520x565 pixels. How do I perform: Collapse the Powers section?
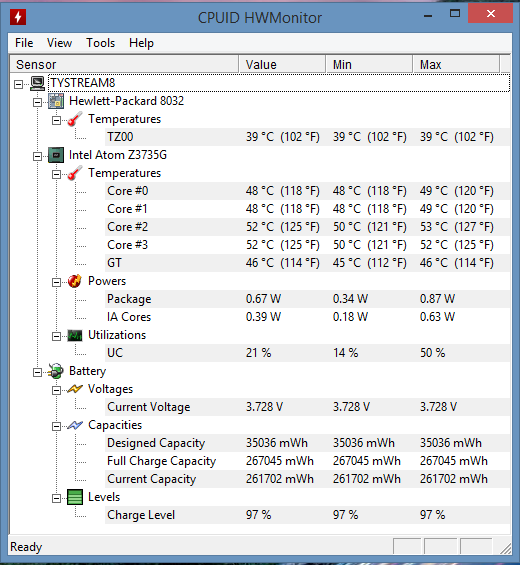(x=56, y=282)
